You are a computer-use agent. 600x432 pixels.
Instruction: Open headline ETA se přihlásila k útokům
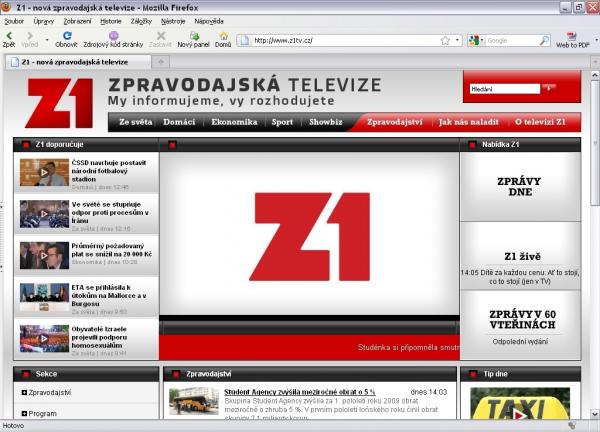point(109,295)
